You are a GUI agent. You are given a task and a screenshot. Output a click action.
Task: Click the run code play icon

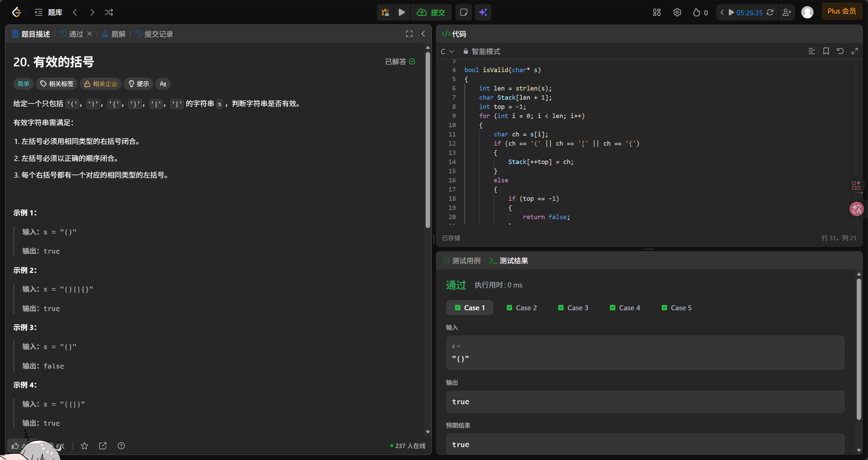pos(401,13)
